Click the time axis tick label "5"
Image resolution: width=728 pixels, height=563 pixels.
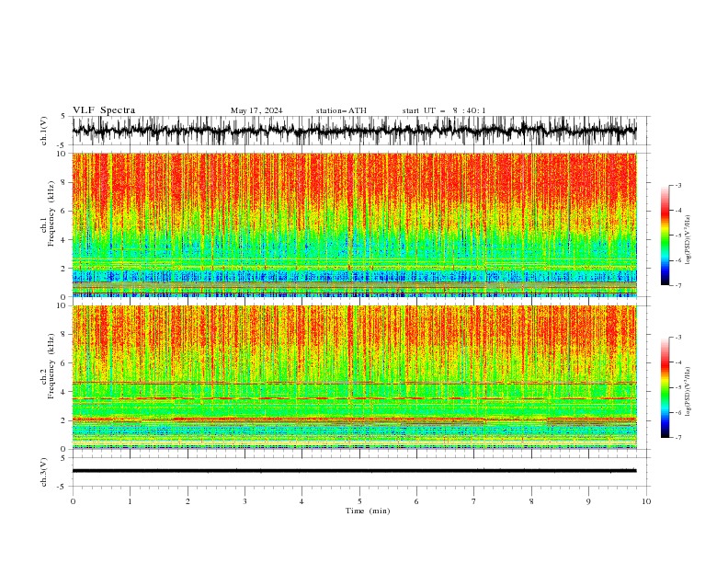tap(359, 501)
